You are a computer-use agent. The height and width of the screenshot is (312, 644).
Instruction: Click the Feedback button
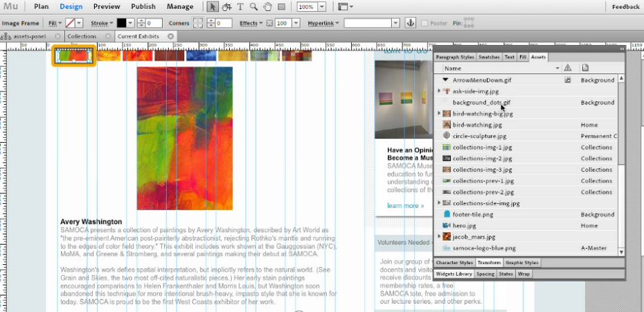click(x=625, y=6)
